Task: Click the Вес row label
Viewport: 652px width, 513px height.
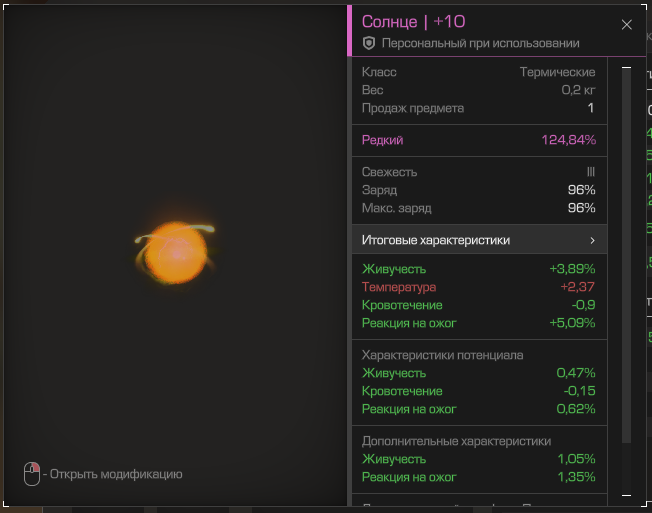Action: point(372,90)
